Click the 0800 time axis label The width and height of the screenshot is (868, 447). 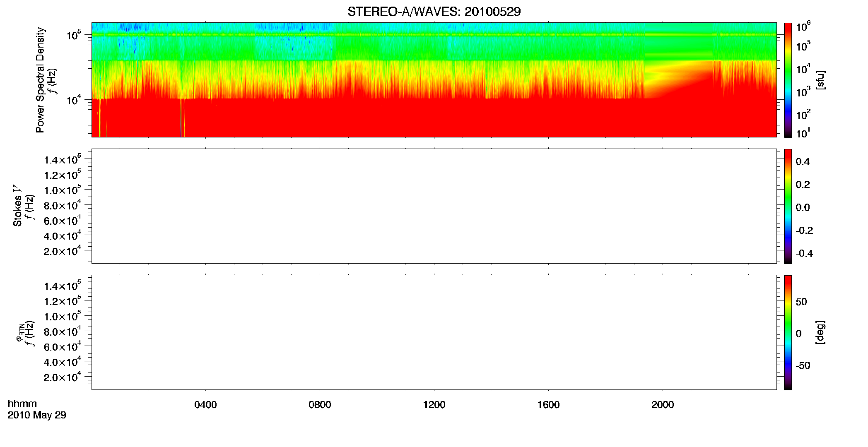coord(320,405)
